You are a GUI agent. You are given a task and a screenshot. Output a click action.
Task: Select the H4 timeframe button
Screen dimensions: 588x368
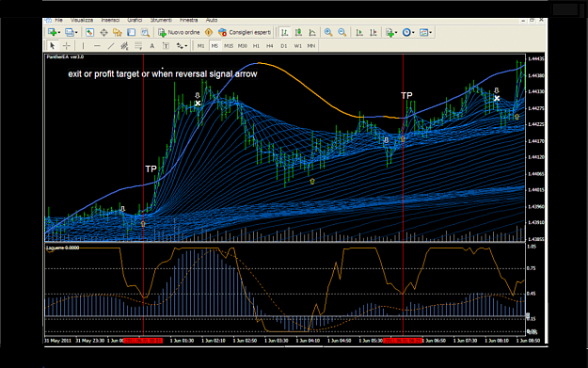[270, 46]
